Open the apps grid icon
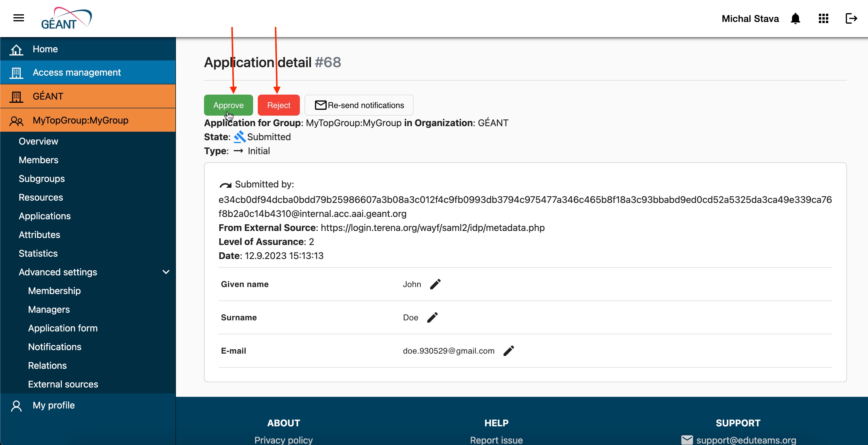 [823, 18]
